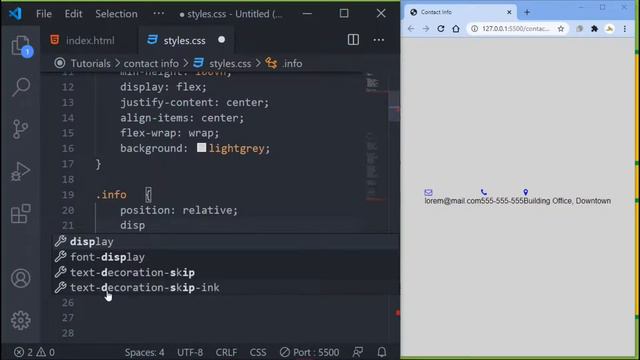This screenshot has height=360, width=640.
Task: Close the unsaved styles.css tab dot
Action: click(221, 40)
